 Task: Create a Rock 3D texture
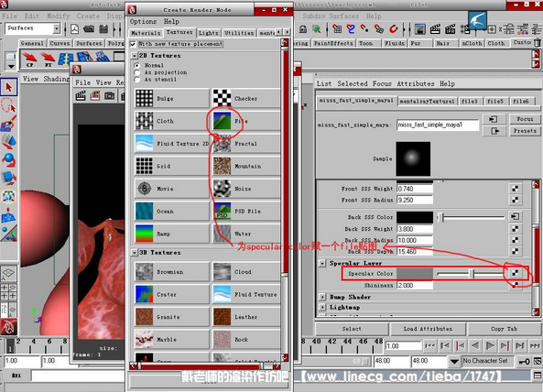245,340
